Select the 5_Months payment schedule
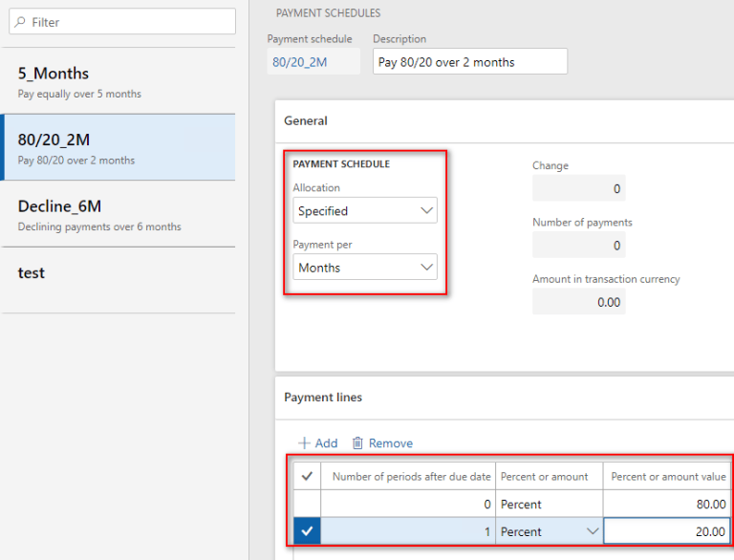Image resolution: width=734 pixels, height=560 pixels. [119, 81]
